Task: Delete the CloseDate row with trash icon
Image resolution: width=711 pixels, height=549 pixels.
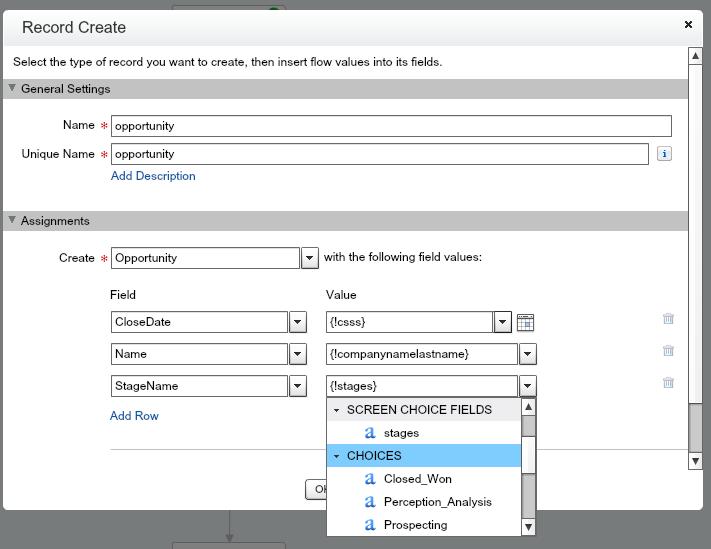Action: click(668, 319)
